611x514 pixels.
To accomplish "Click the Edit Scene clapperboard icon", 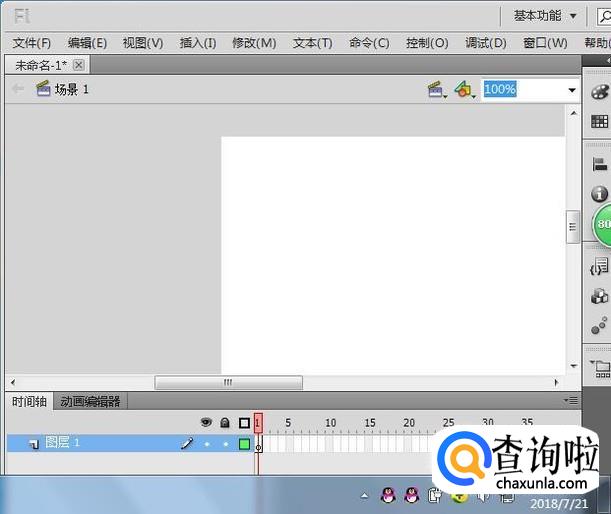I will click(x=436, y=90).
